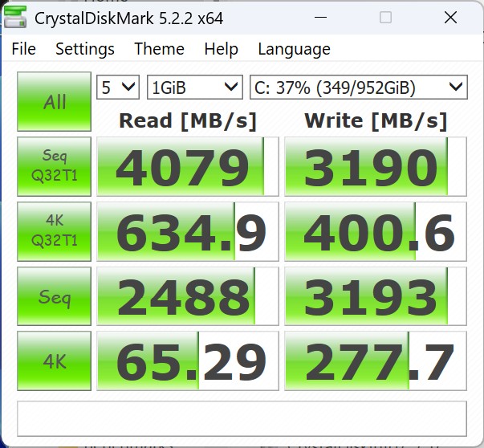Image resolution: width=484 pixels, height=448 pixels.
Task: Select the Seq Q32T1 read result 4079
Action: click(188, 166)
